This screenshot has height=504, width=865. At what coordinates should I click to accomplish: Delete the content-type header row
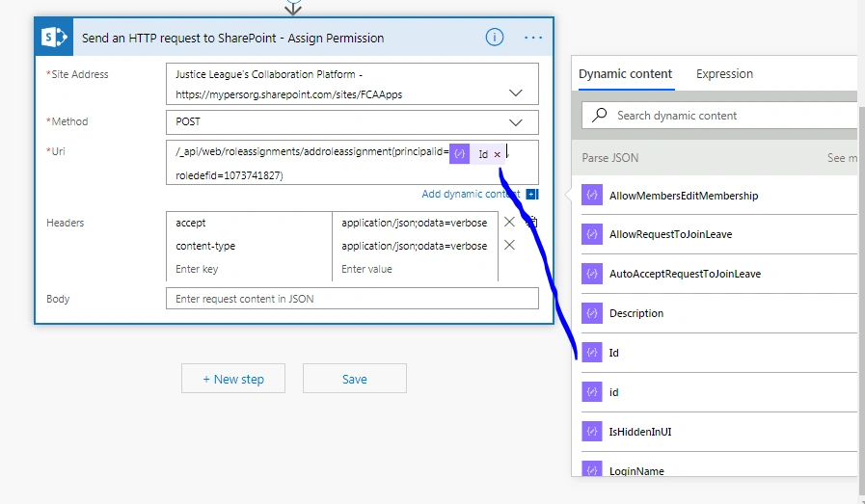click(x=509, y=245)
